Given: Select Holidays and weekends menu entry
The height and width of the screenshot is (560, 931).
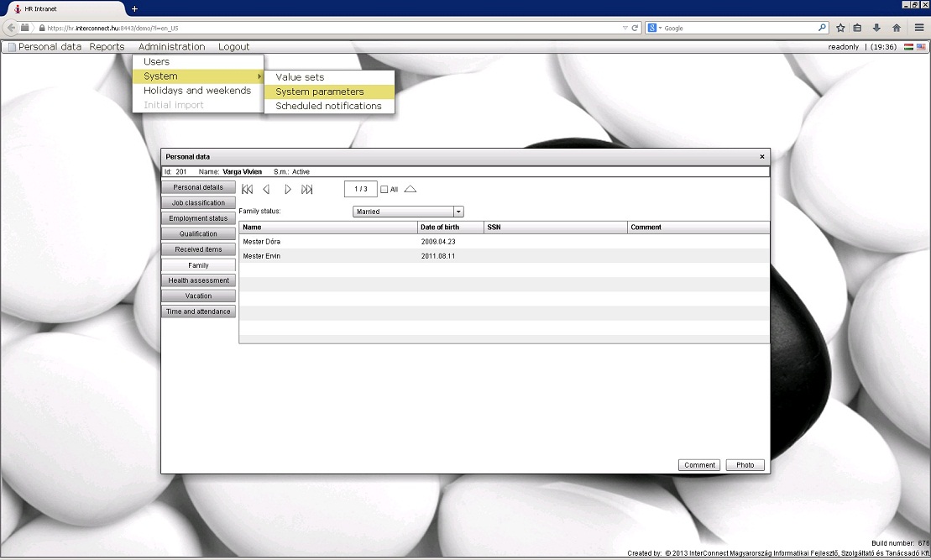Looking at the screenshot, I should point(198,91).
